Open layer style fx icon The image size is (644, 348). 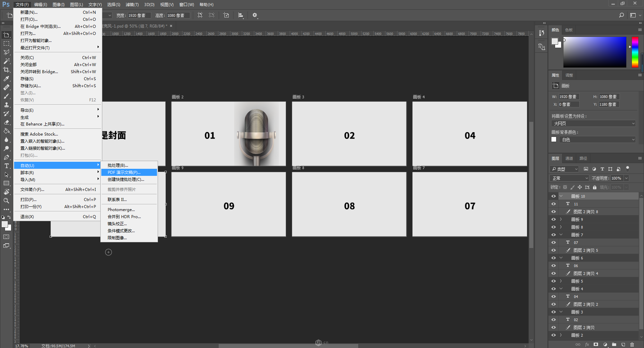point(587,344)
